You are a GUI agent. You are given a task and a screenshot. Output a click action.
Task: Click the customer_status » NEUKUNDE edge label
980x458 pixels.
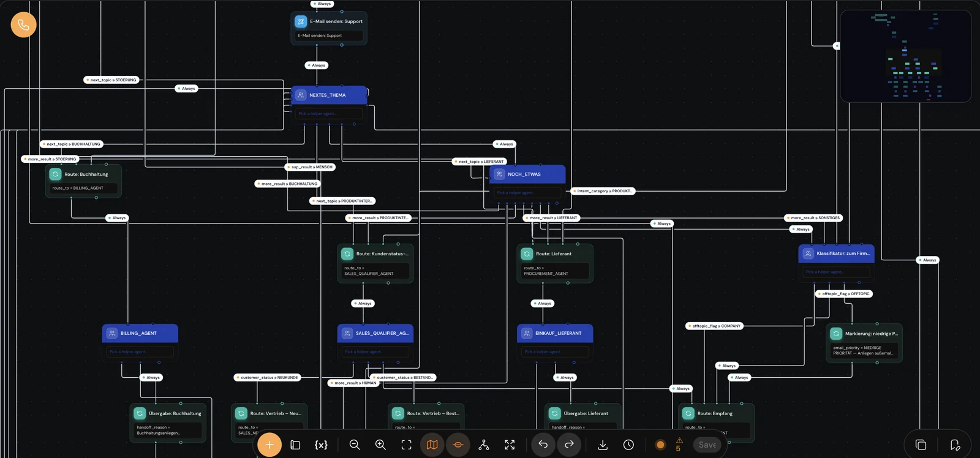(267, 378)
